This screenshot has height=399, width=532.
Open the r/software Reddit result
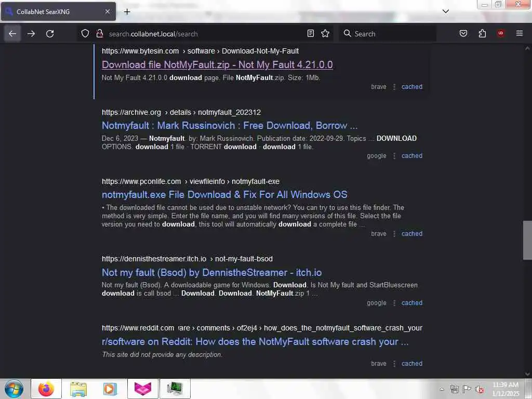pos(255,342)
